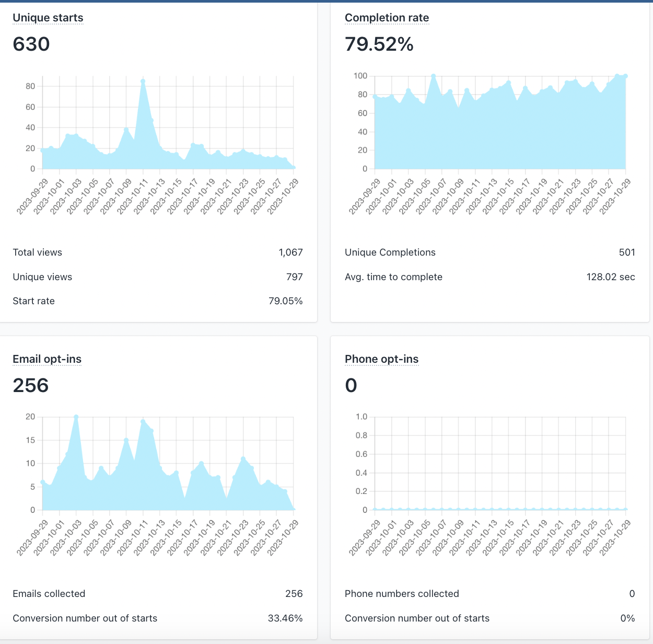Viewport: 653px width, 644px height.
Task: Click the Start rate label
Action: (x=33, y=301)
